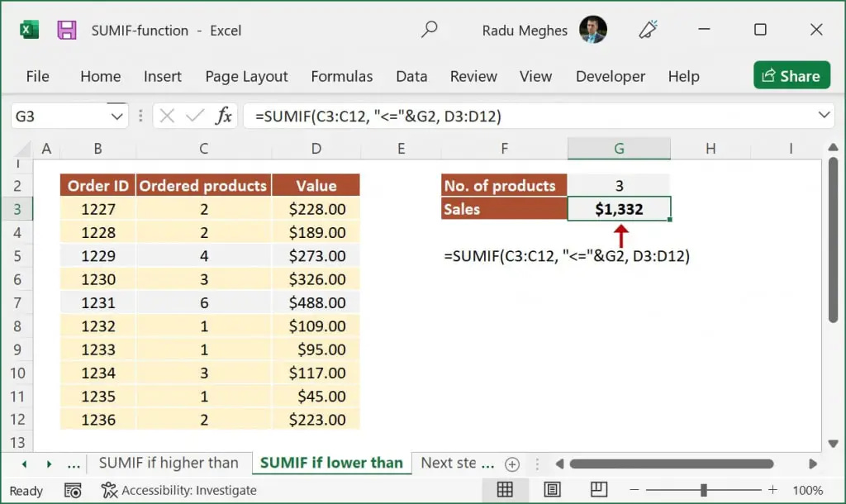Select the $488.00 value cell
Screen dimensions: 846x504
coord(316,302)
